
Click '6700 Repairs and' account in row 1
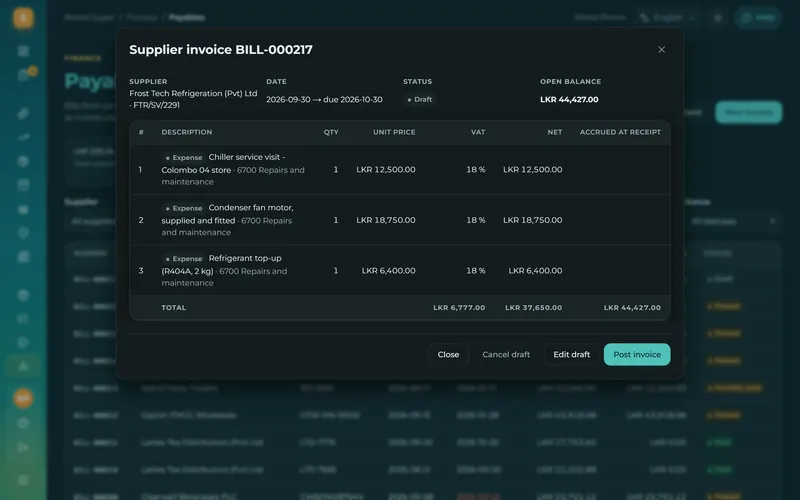point(270,170)
